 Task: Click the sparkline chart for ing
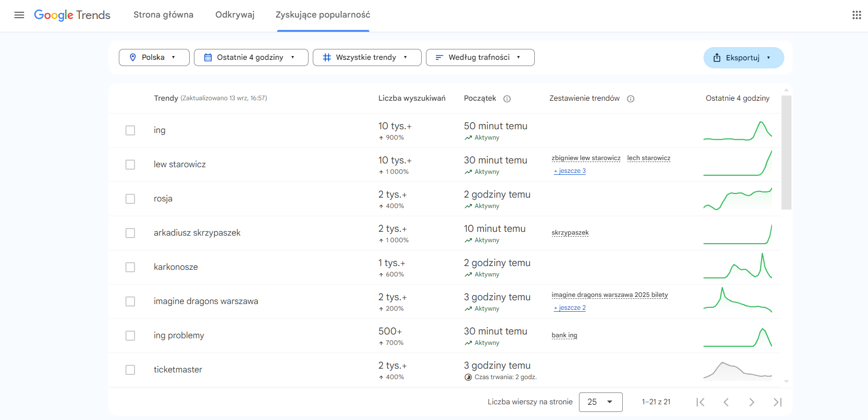coord(738,131)
